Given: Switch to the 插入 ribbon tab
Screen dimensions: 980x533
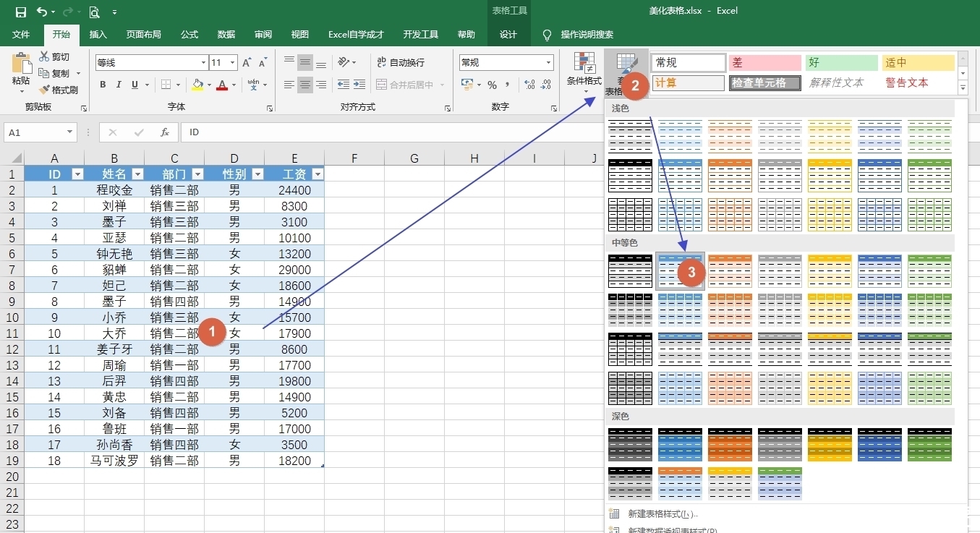Looking at the screenshot, I should coord(98,34).
